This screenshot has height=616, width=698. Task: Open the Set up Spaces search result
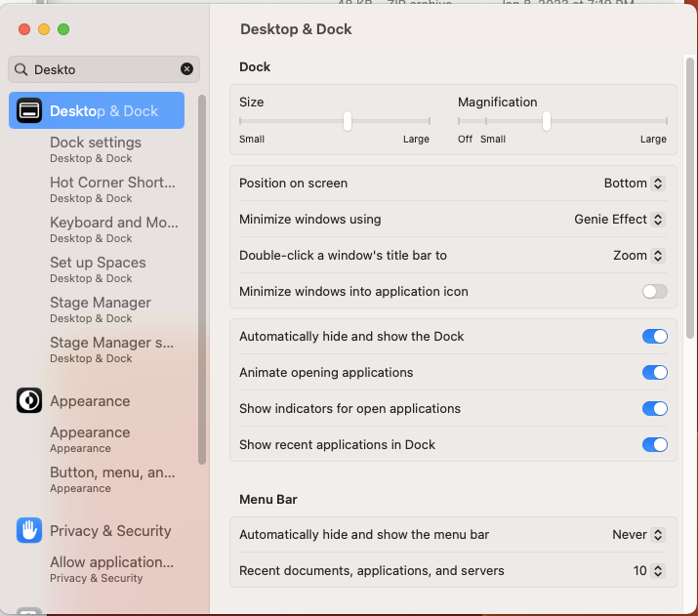pyautogui.click(x=98, y=269)
